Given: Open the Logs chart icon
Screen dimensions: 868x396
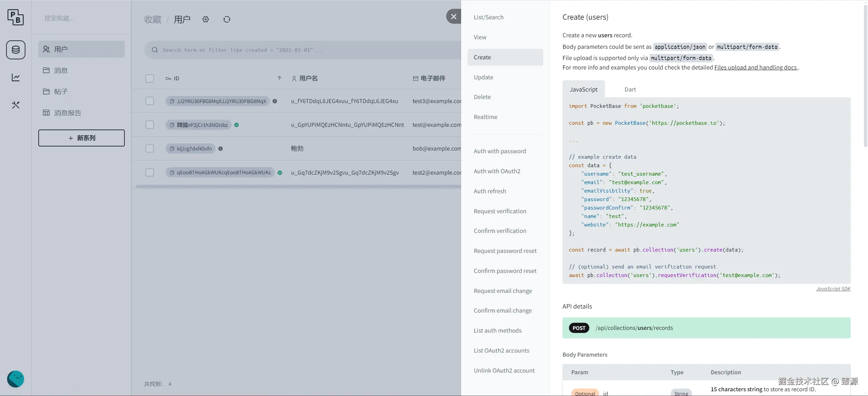Looking at the screenshot, I should (x=16, y=77).
